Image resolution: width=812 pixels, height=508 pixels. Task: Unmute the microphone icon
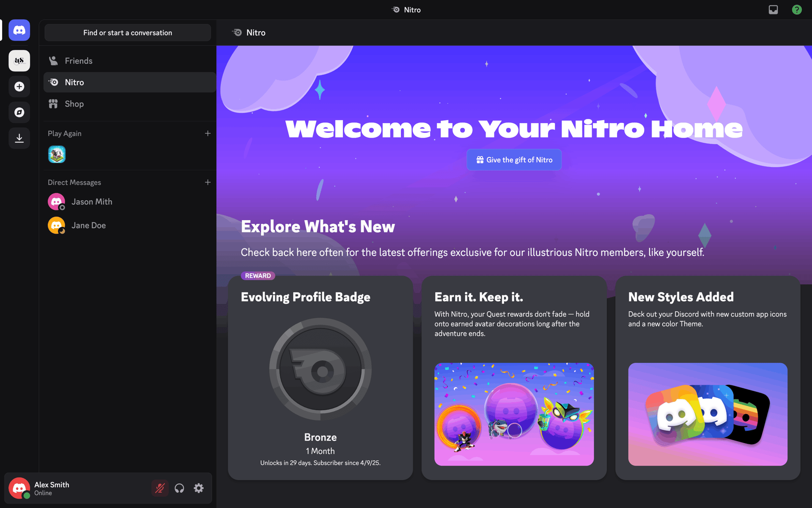click(x=160, y=488)
